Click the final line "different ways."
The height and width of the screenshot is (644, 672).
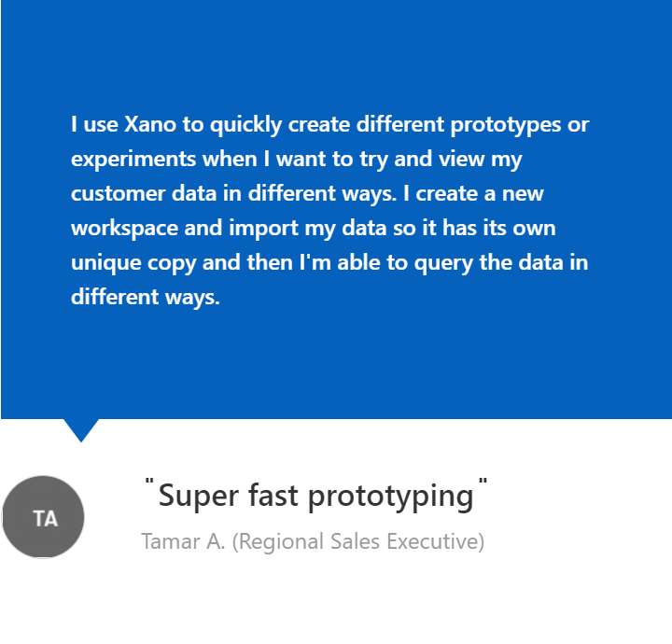click(x=145, y=298)
